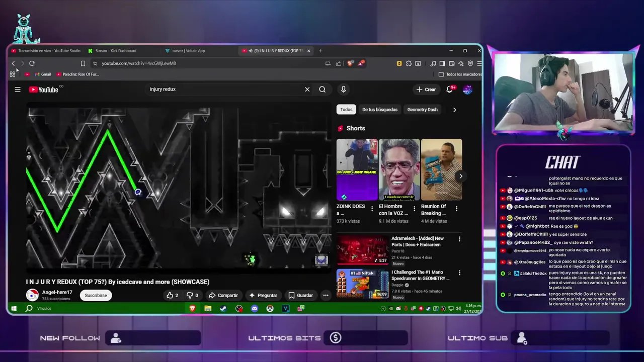Viewport: 644px width, 362px height.
Task: Open the apps grid in bookmarks bar
Action: point(13,74)
